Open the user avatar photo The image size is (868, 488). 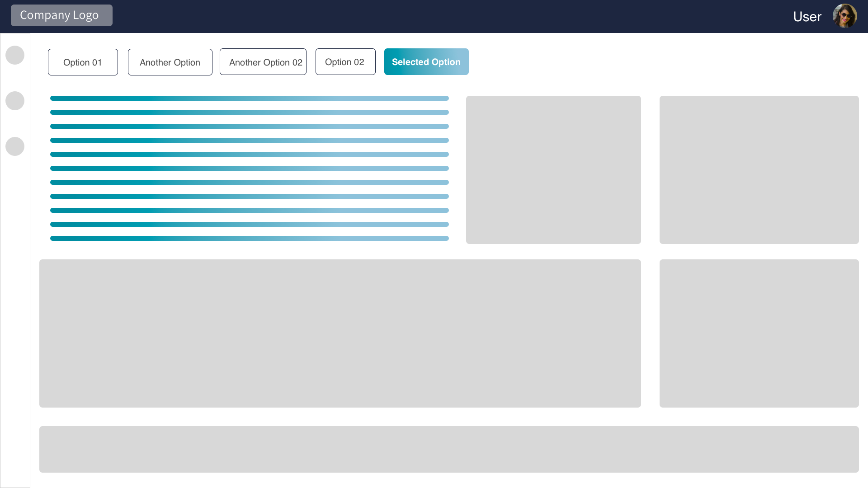[844, 16]
